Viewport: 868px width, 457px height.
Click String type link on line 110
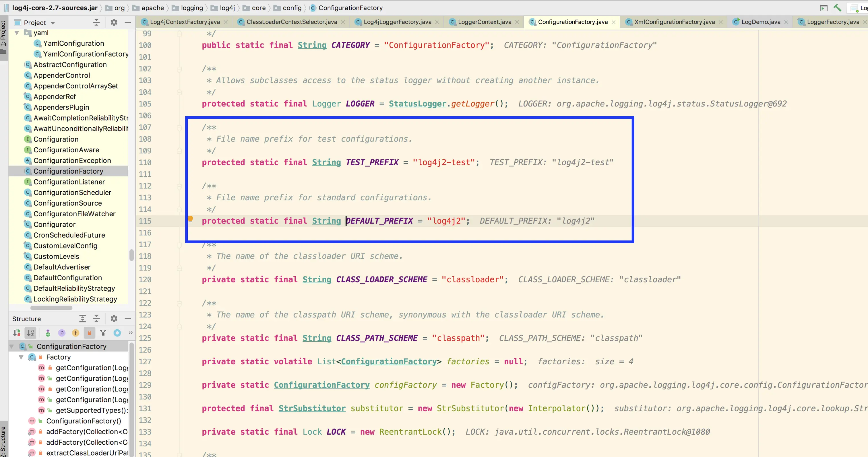click(327, 162)
